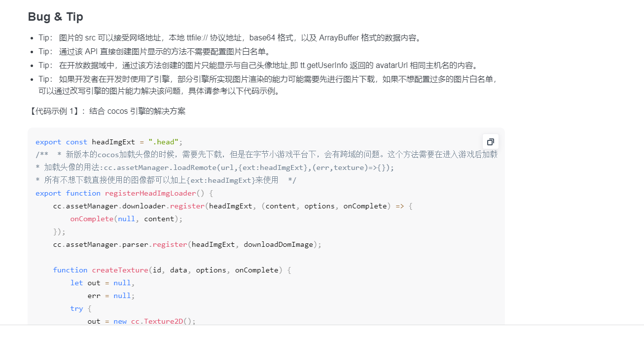Click the 【代码示例 1】 cocos caption

point(107,111)
